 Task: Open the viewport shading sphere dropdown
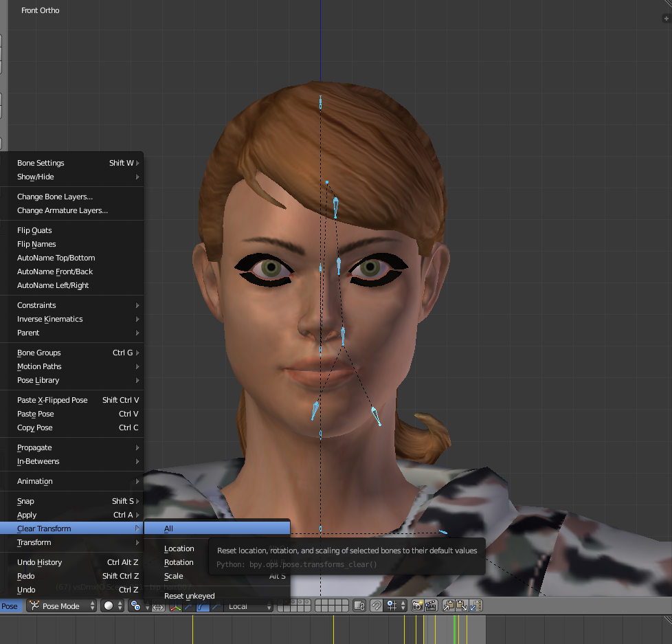tap(113, 606)
